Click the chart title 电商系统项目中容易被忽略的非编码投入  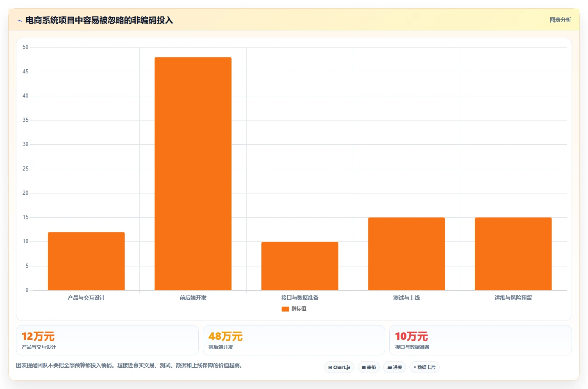99,20
